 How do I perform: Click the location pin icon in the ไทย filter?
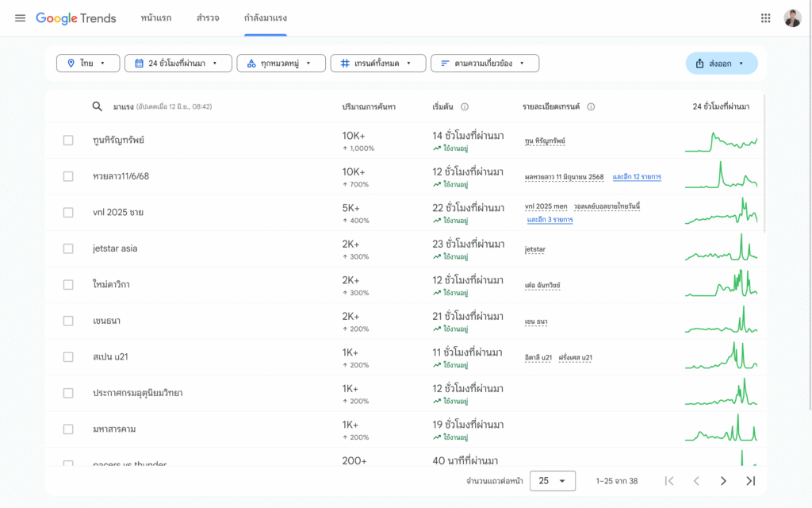(x=71, y=63)
